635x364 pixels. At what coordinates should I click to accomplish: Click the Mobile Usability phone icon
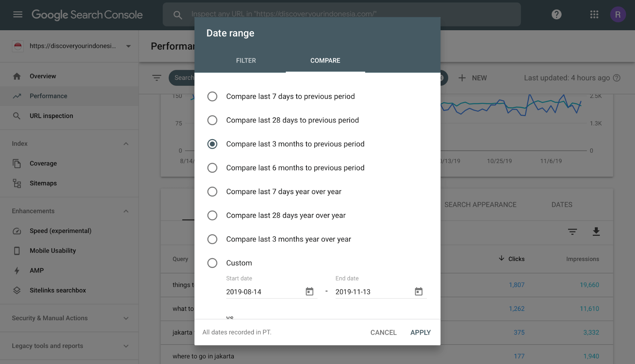click(17, 251)
